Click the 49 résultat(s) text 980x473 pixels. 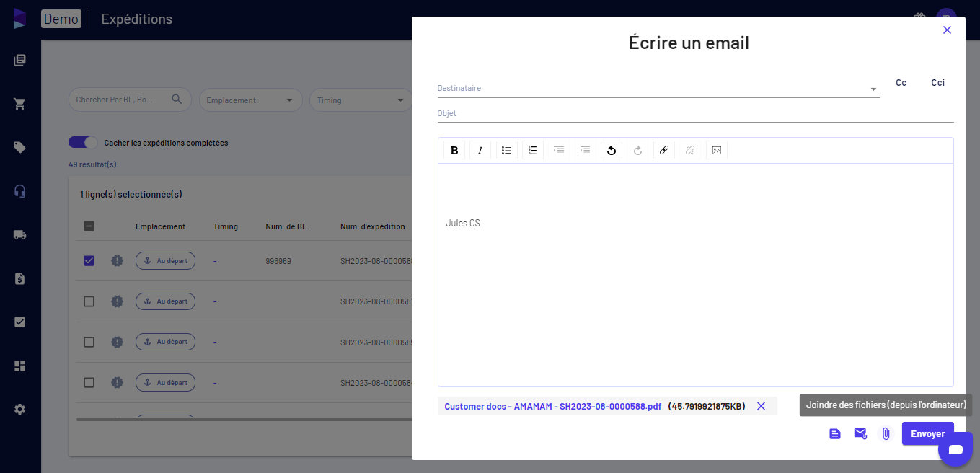pos(93,164)
